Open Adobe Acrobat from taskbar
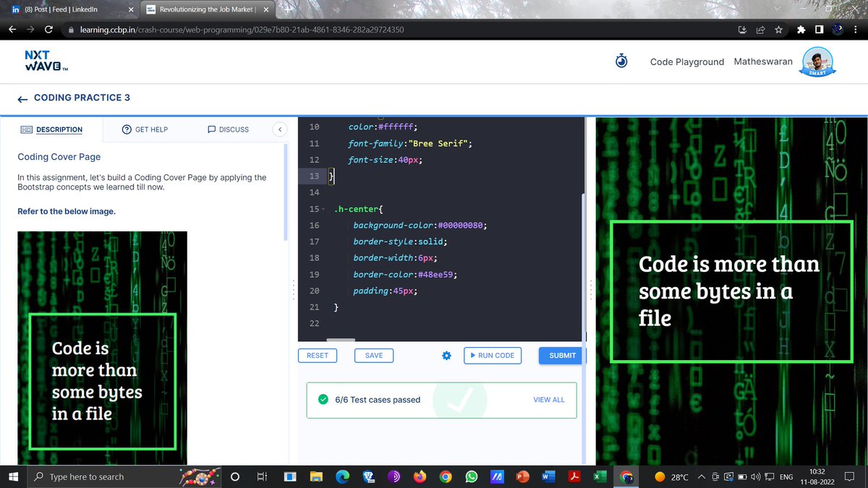 click(x=574, y=477)
